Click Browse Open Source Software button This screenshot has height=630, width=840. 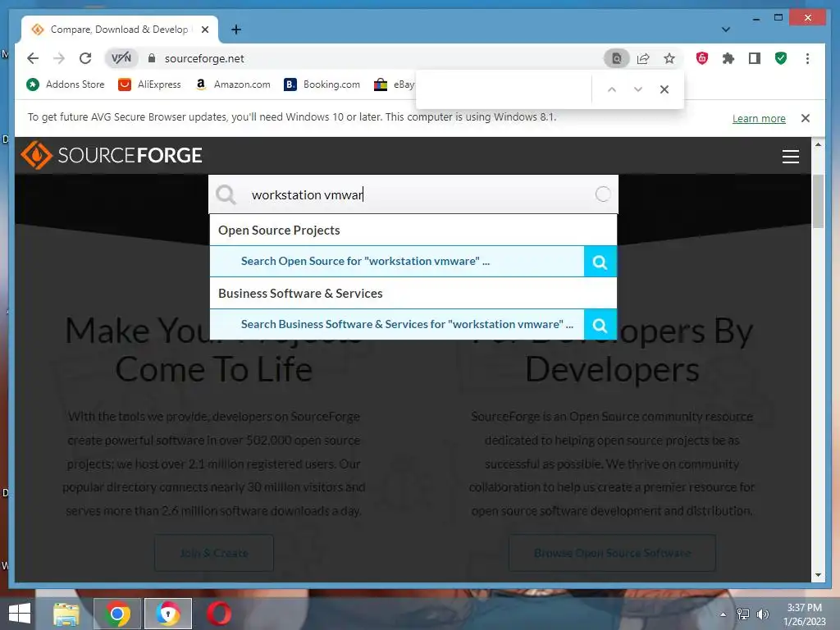coord(612,553)
